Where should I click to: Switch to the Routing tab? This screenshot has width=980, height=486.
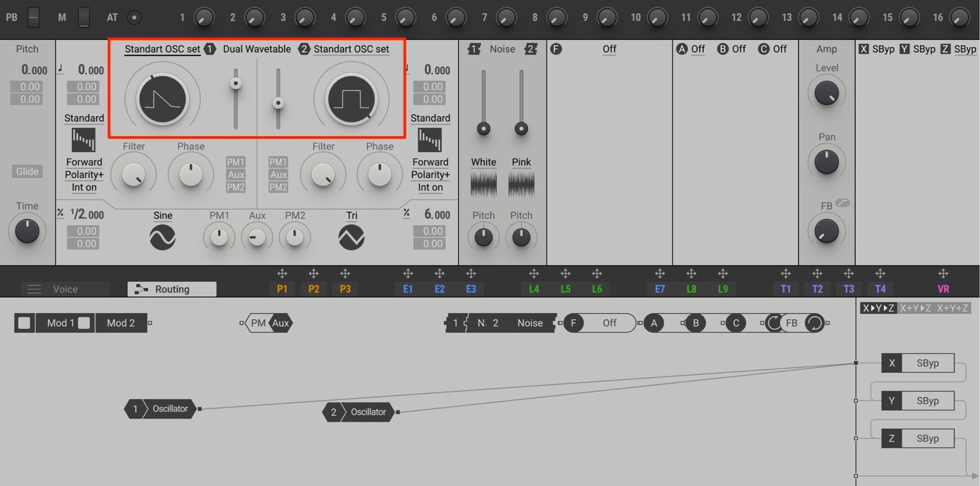coord(172,289)
